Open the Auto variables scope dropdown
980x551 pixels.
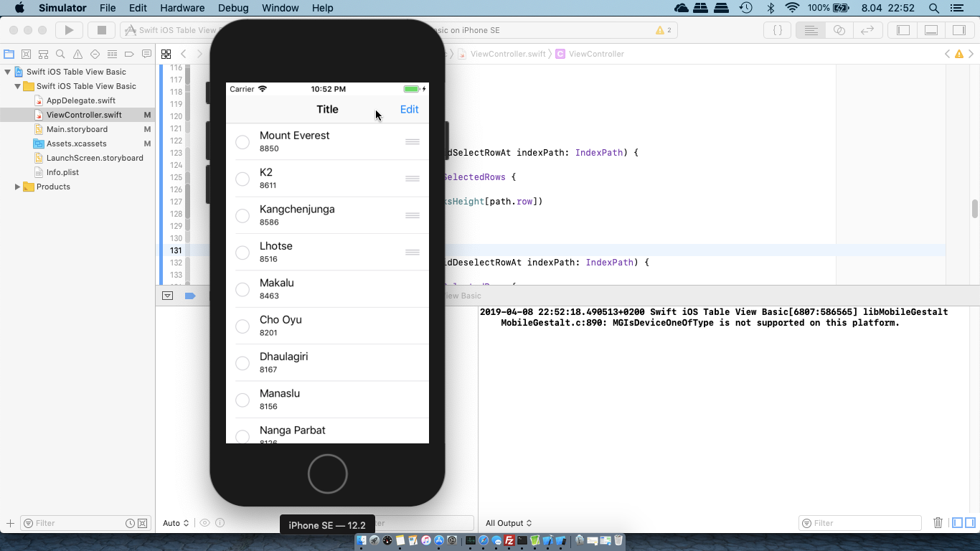click(176, 523)
